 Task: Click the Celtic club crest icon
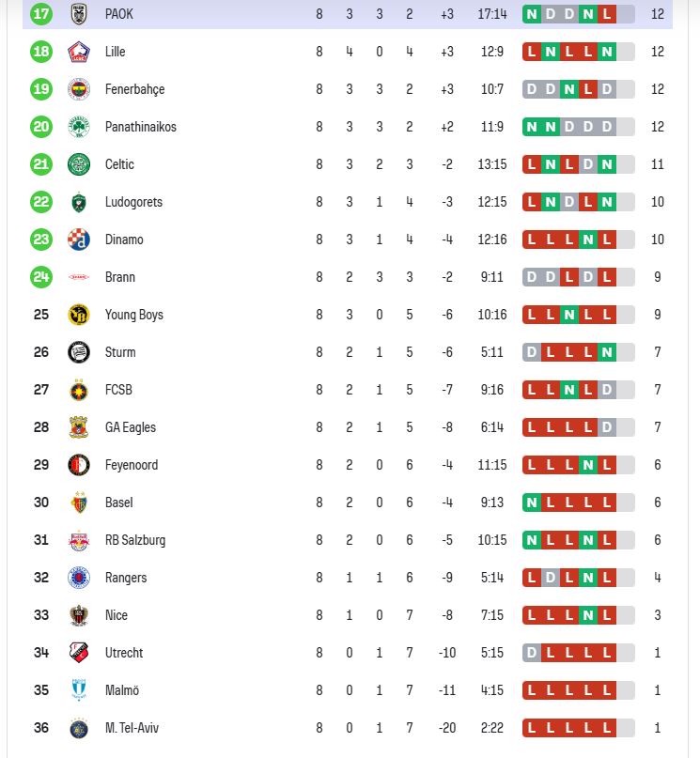click(79, 164)
